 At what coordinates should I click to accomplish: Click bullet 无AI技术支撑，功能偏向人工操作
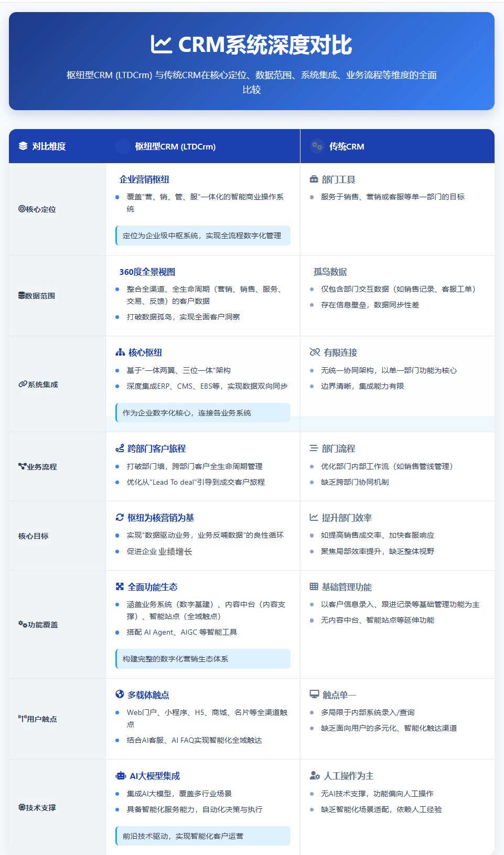point(377,794)
